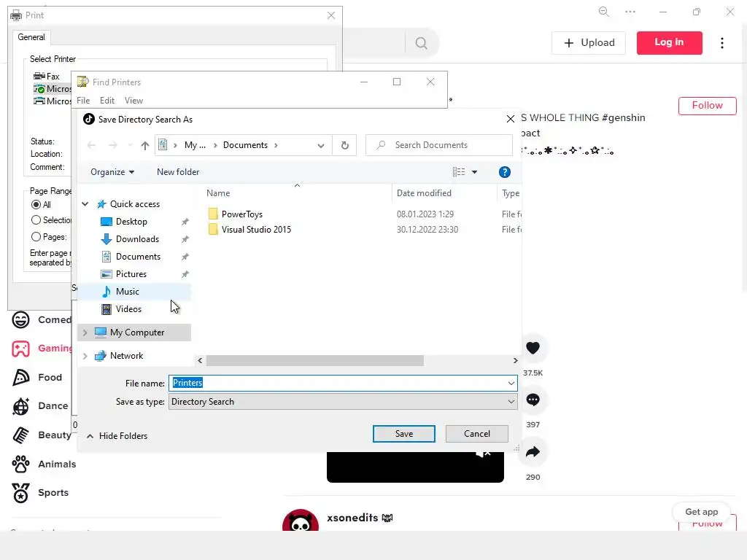
Task: Open the view options dropdown arrow
Action: coord(474,172)
